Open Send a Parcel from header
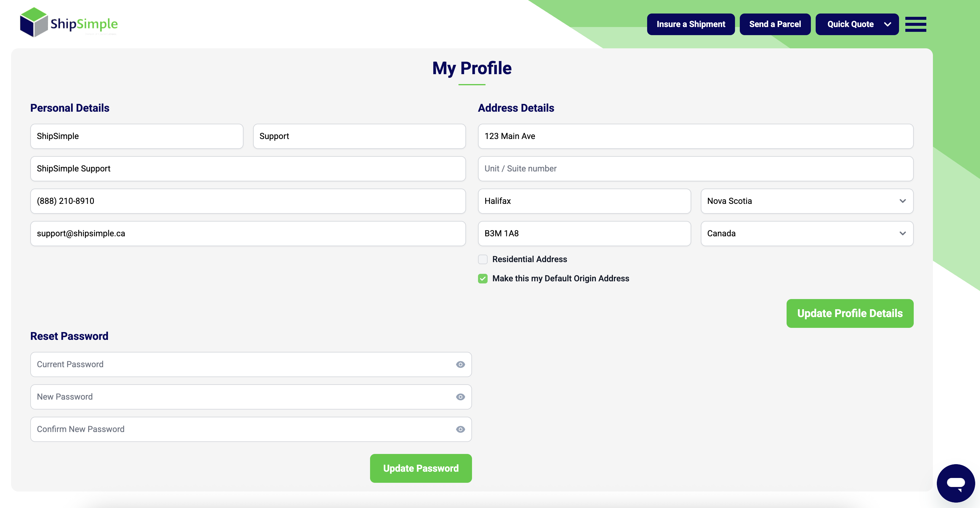 coord(775,24)
